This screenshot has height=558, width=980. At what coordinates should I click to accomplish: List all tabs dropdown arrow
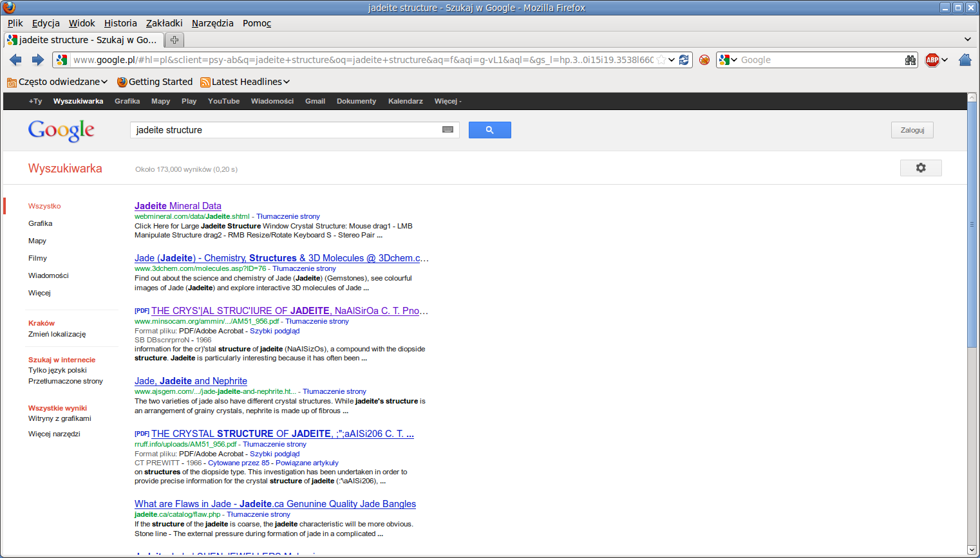pos(967,40)
